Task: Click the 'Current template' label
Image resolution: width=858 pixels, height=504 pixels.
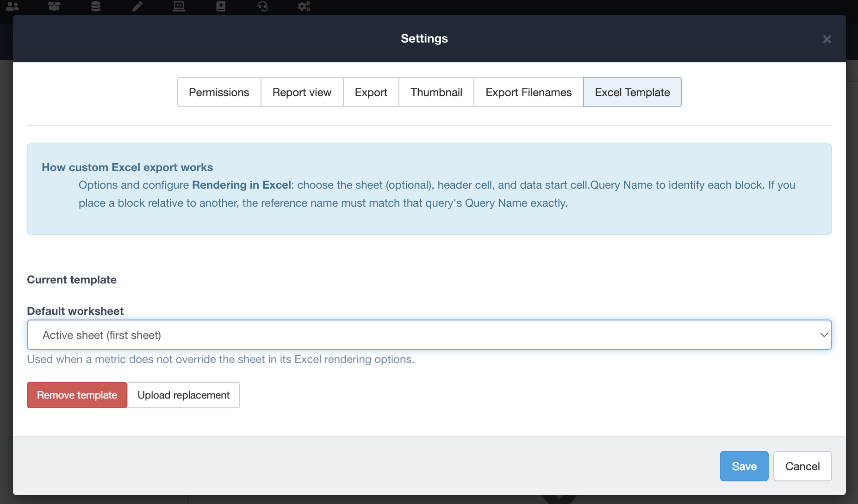Action: 72,280
